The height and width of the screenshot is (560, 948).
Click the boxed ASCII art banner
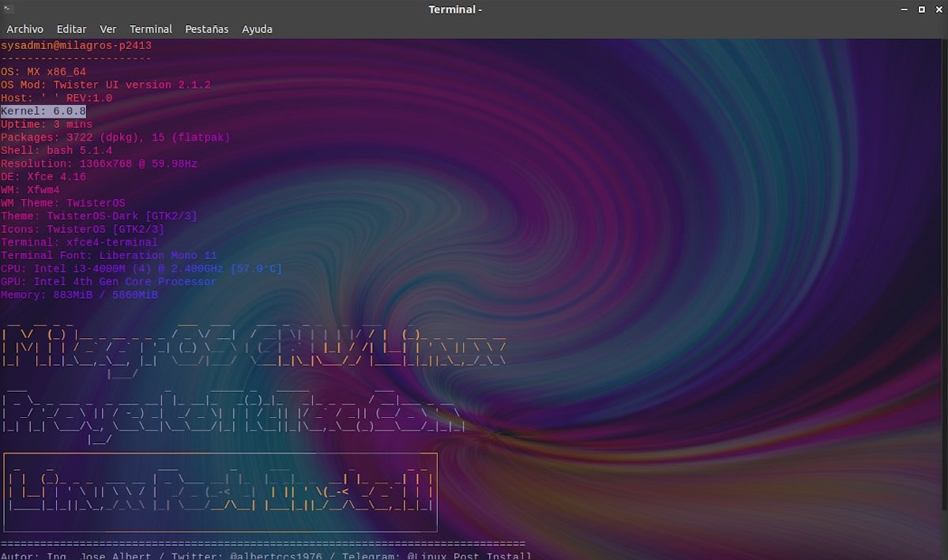click(x=220, y=492)
